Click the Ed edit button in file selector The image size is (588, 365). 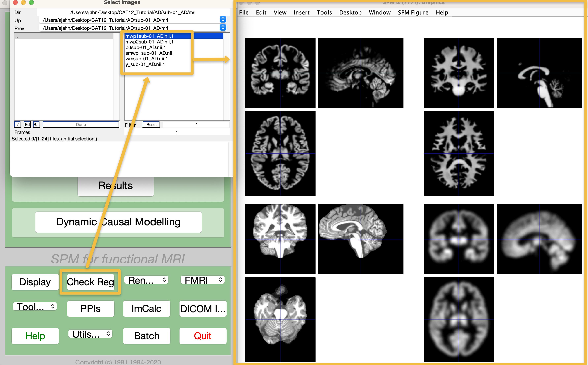point(27,125)
